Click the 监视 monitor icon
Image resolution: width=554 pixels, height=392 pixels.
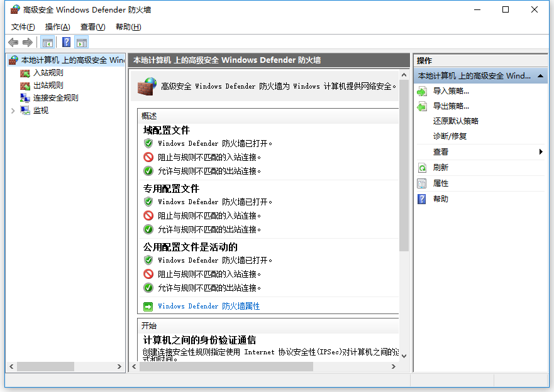[x=25, y=111]
